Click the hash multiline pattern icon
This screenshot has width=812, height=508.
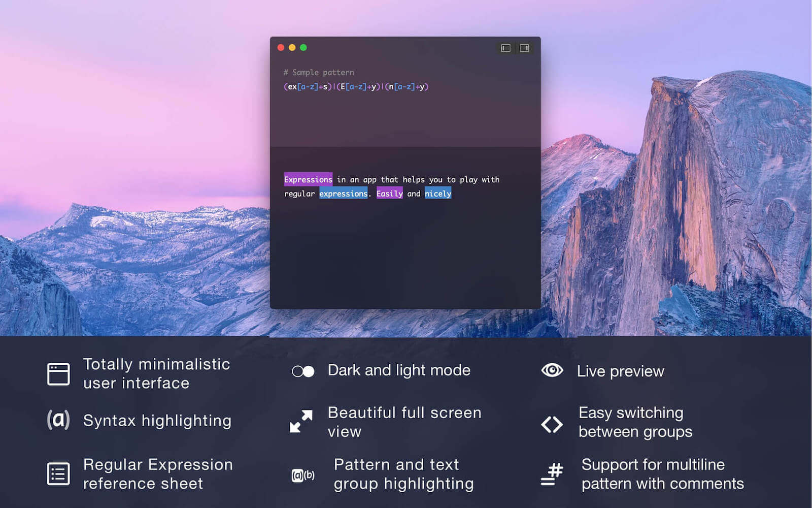pos(552,474)
